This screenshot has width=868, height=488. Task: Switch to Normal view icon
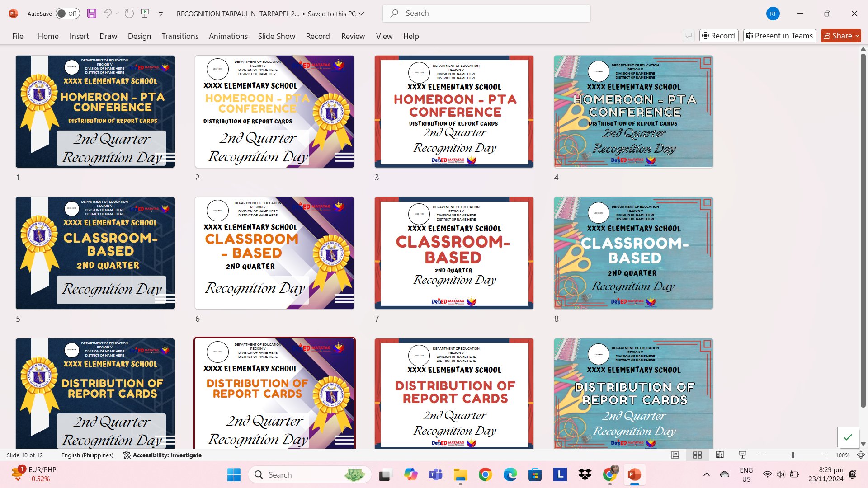675,455
